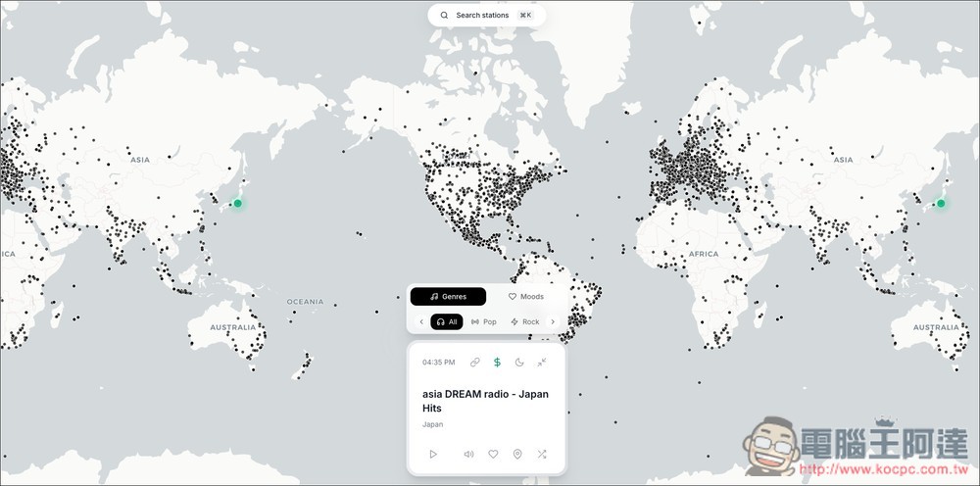Mute volume with speaker icon

point(468,454)
